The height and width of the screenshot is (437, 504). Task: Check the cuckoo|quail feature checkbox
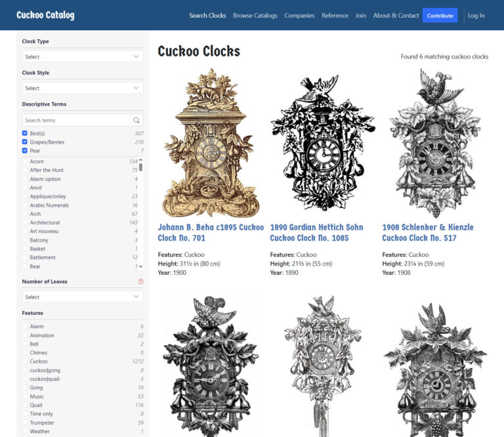tap(25, 379)
